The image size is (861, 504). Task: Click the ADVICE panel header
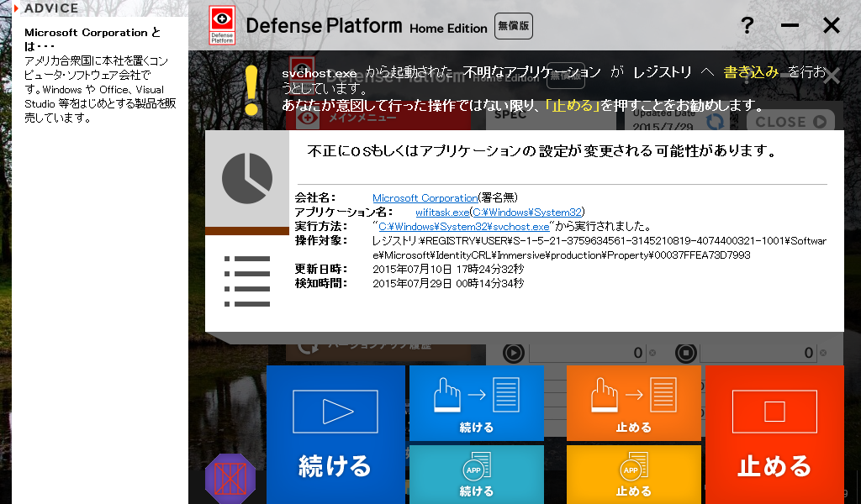pyautogui.click(x=51, y=8)
